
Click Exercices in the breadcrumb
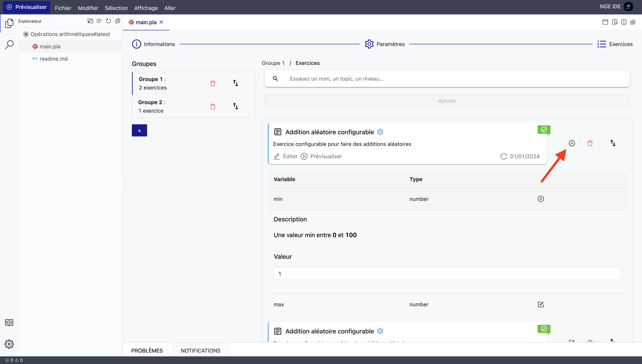pos(307,63)
